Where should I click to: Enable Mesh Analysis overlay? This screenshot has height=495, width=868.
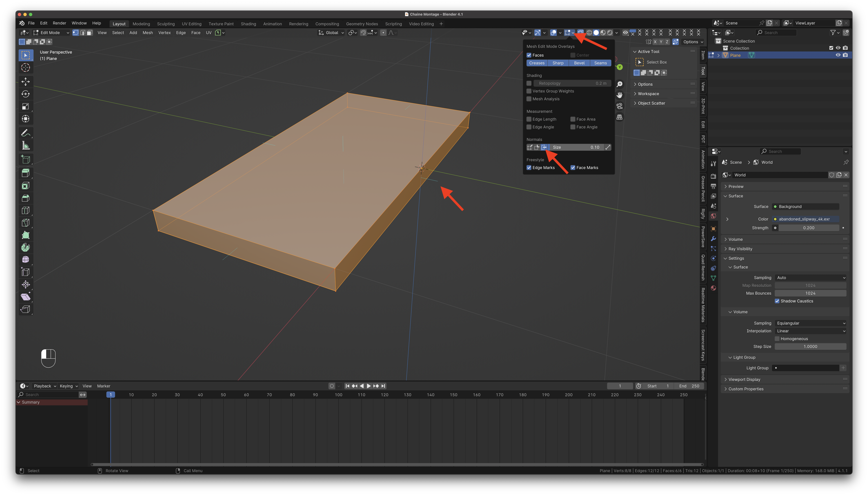click(529, 99)
